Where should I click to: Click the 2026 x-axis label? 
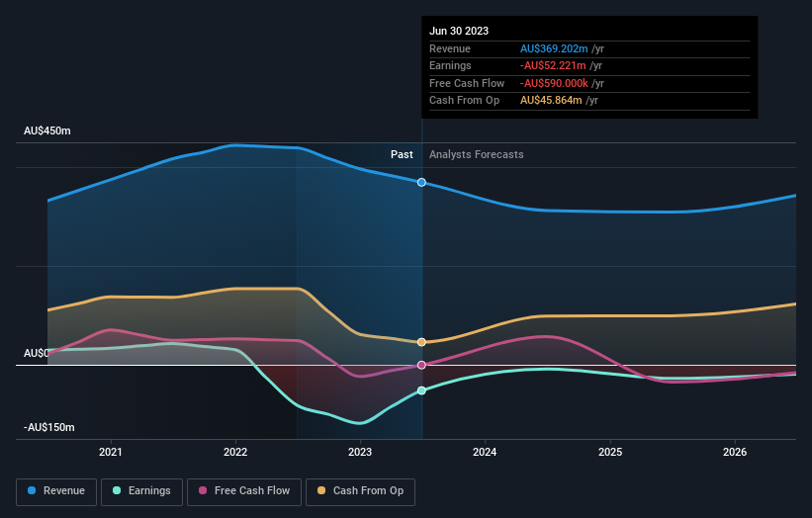(x=735, y=452)
